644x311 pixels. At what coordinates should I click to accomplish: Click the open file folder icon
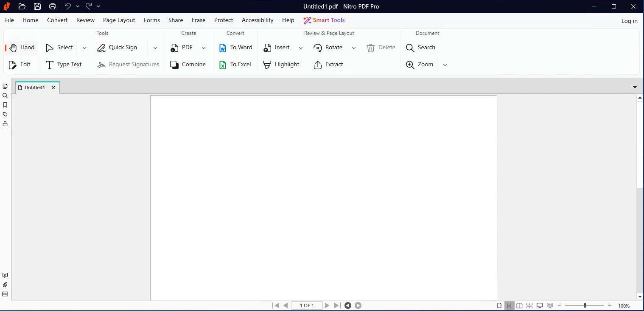click(22, 6)
